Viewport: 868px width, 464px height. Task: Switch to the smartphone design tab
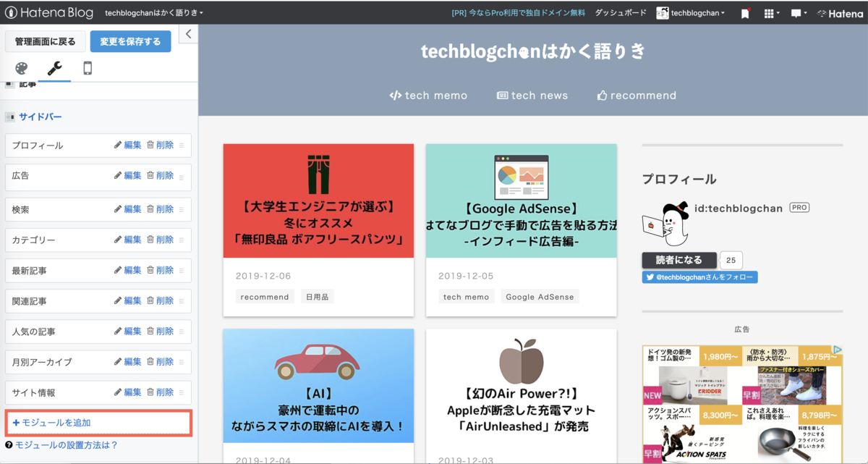[x=88, y=68]
